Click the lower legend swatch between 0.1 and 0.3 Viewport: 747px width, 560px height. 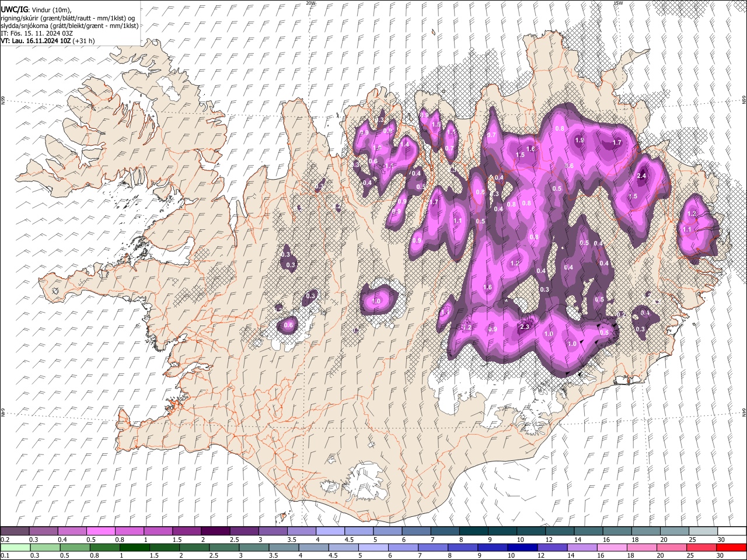coord(15,547)
